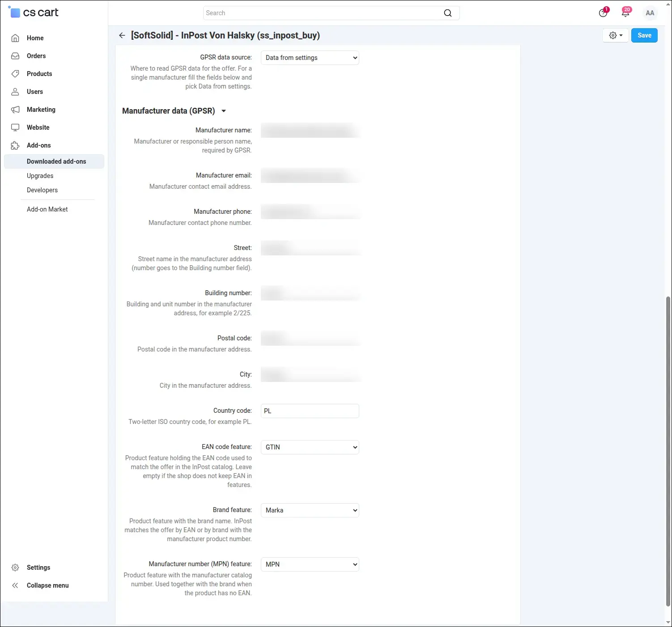Click the 'Manufacturer email:' label
672x627 pixels.
coord(224,175)
